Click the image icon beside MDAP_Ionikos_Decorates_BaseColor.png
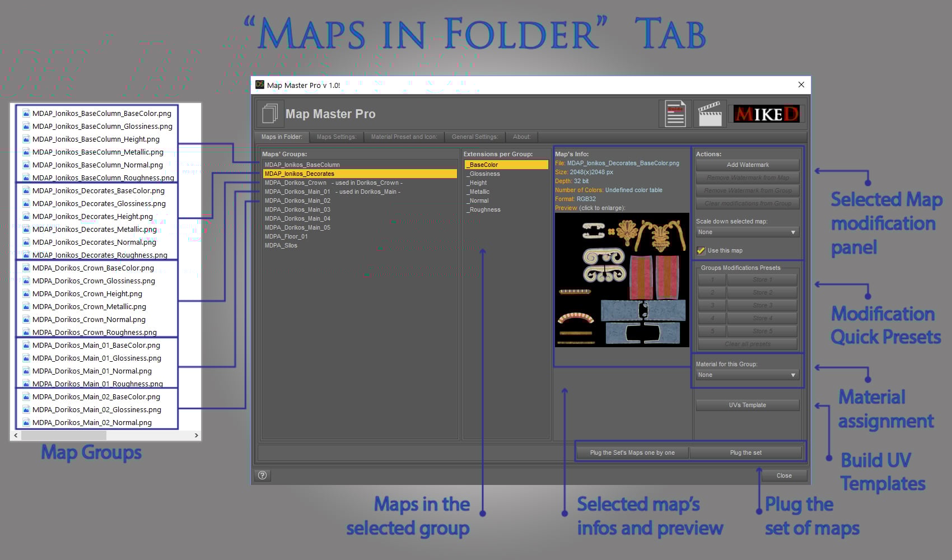 point(26,190)
